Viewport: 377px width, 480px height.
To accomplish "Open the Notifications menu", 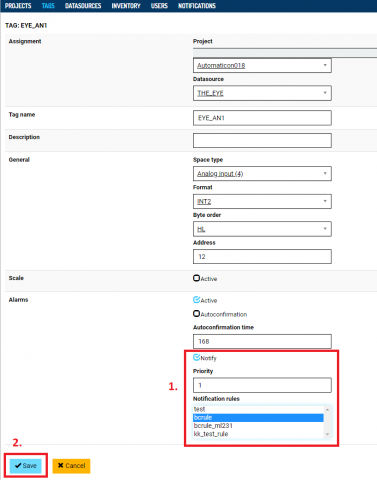I will pos(197,6).
